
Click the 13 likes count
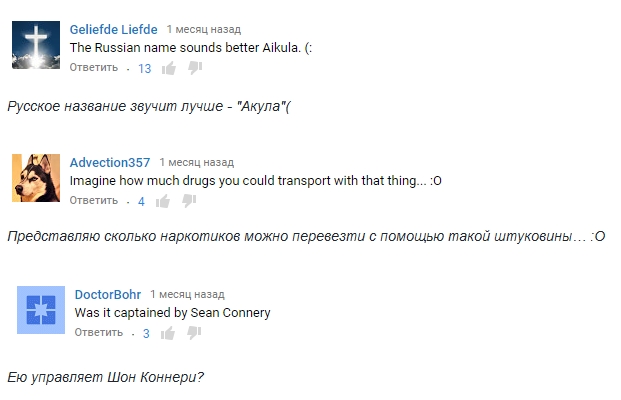coord(145,69)
